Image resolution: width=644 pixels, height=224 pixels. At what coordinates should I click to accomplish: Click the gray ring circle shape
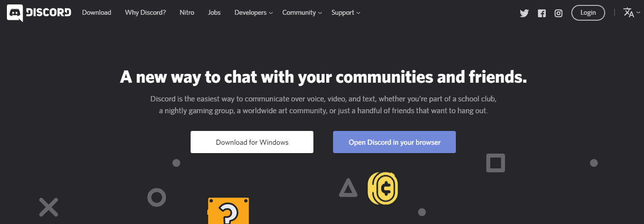[157, 197]
